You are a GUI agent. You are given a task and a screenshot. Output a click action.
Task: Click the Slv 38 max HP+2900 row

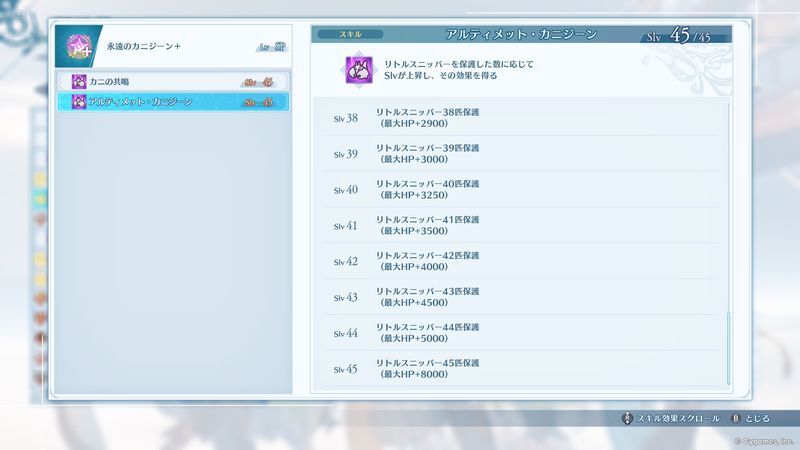pos(521,118)
